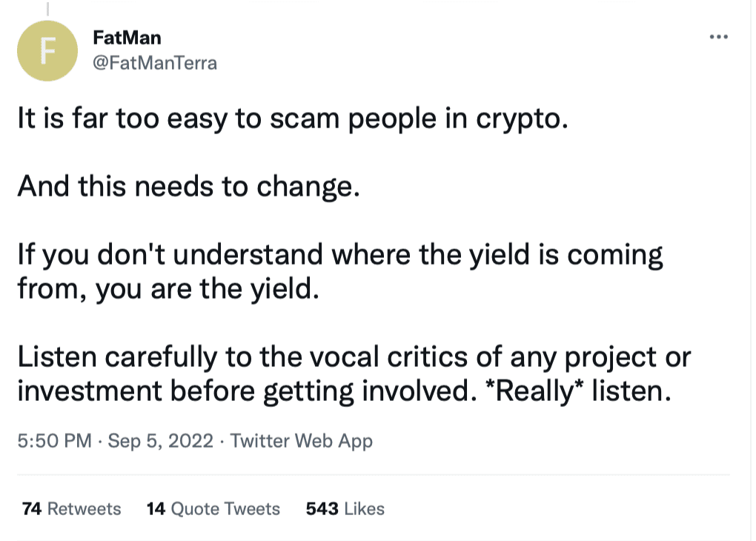Click the bold 543 likes count

tap(322, 508)
